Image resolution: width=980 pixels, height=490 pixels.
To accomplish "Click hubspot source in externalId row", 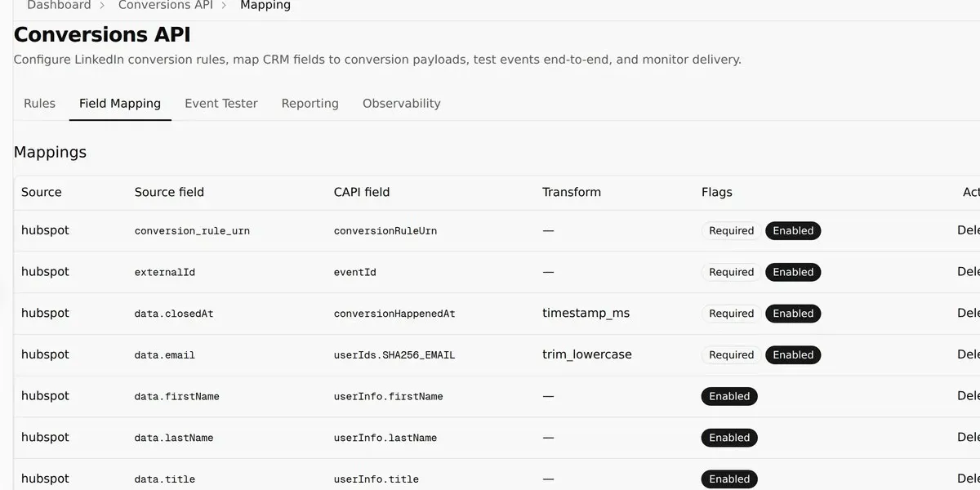I will pos(45,272).
